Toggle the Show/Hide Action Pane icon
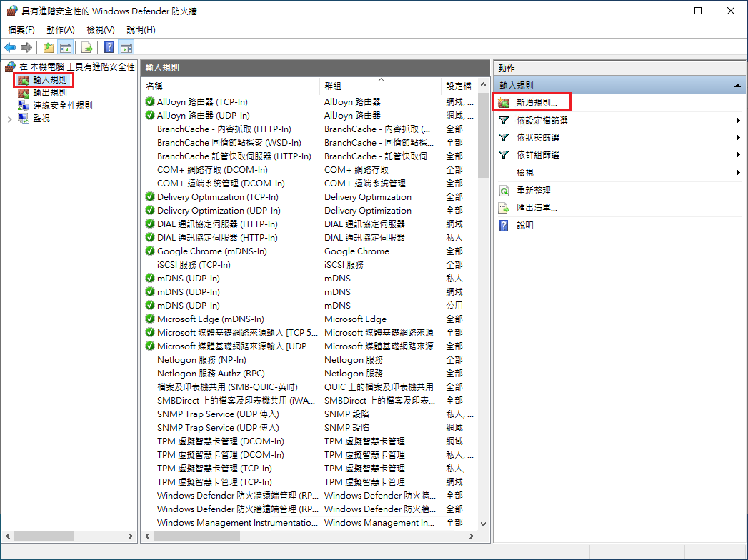748x560 pixels. pyautogui.click(x=126, y=47)
